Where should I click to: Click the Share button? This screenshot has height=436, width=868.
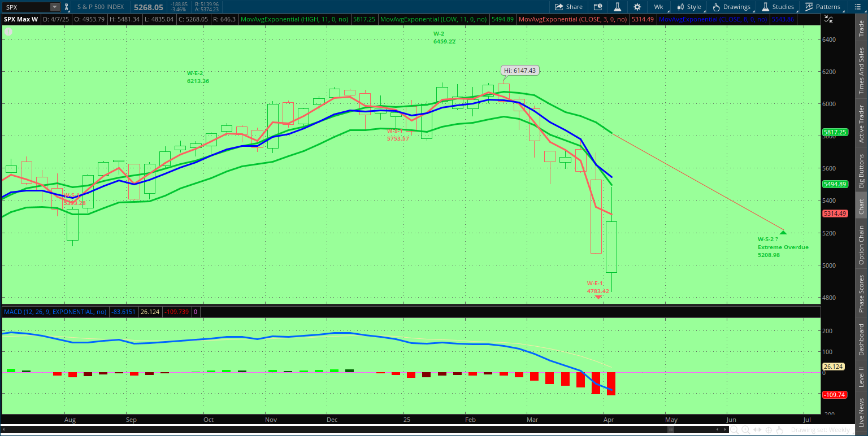tap(568, 7)
